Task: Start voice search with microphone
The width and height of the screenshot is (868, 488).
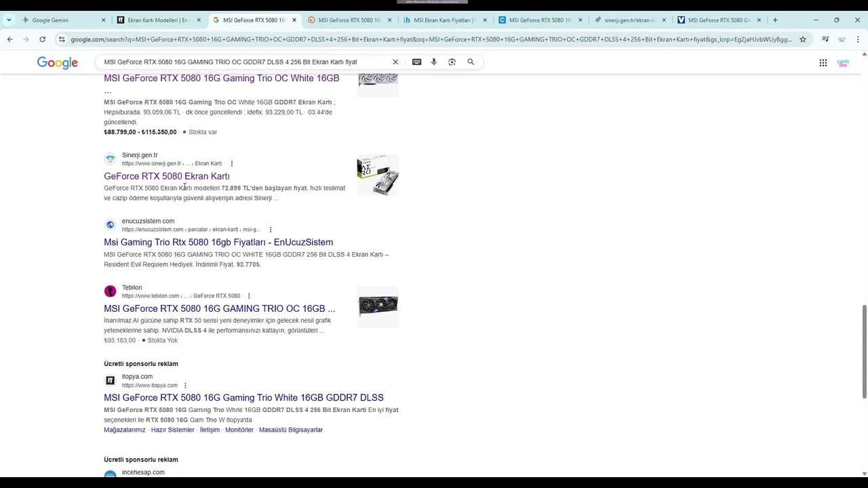Action: [434, 62]
